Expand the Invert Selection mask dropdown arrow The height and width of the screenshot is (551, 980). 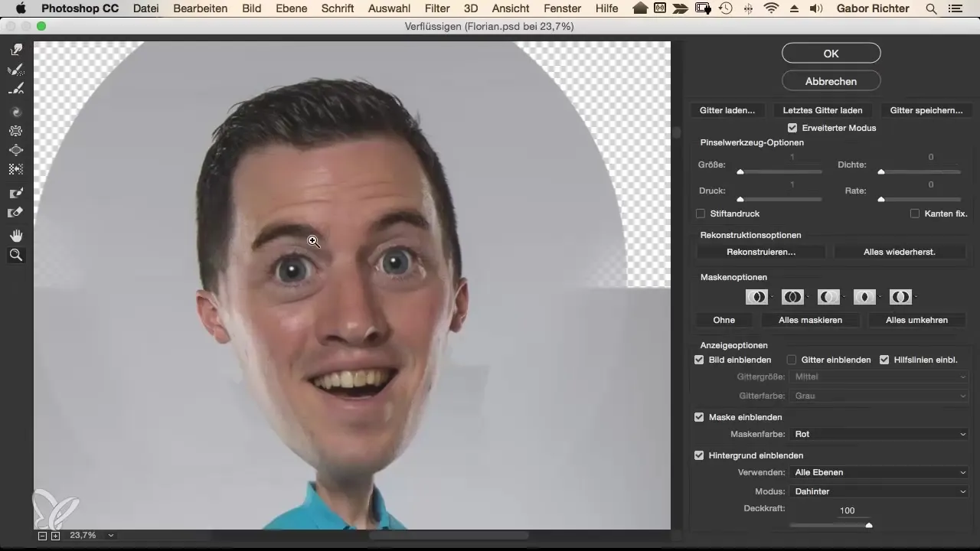click(x=916, y=297)
